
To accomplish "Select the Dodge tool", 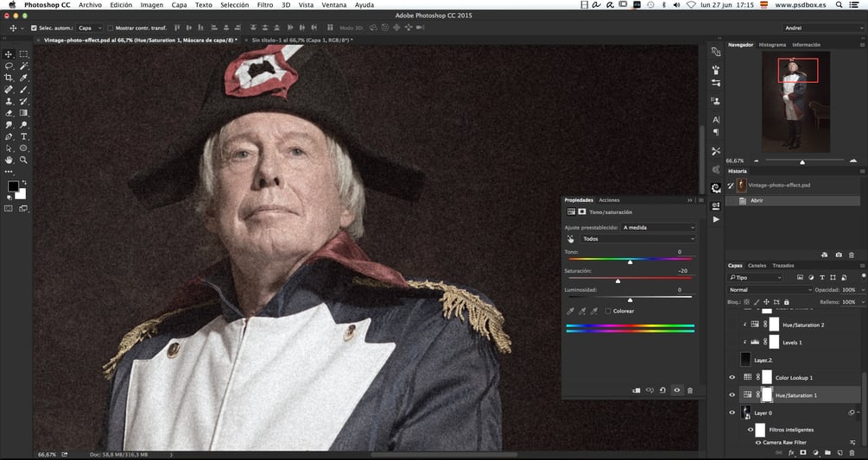I will [x=24, y=125].
